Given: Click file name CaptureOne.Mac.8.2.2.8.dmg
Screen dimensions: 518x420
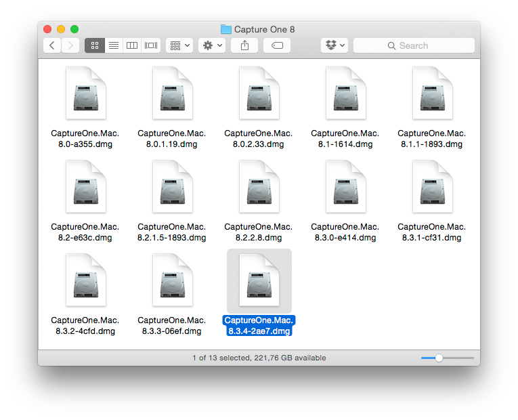Looking at the screenshot, I should click(259, 232).
